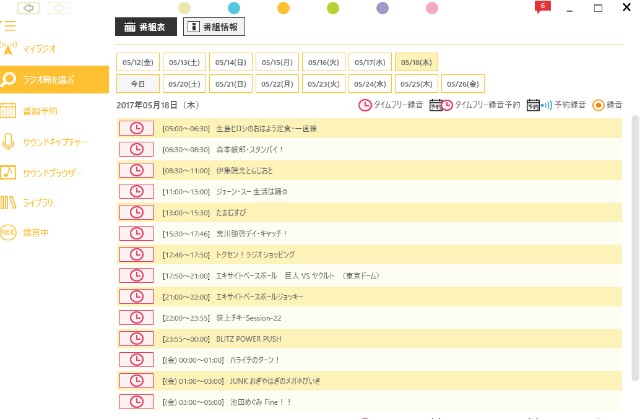Viewport: 640px width, 419px height.
Task: Click the program list vertical scrollbar
Action: click(x=635, y=248)
